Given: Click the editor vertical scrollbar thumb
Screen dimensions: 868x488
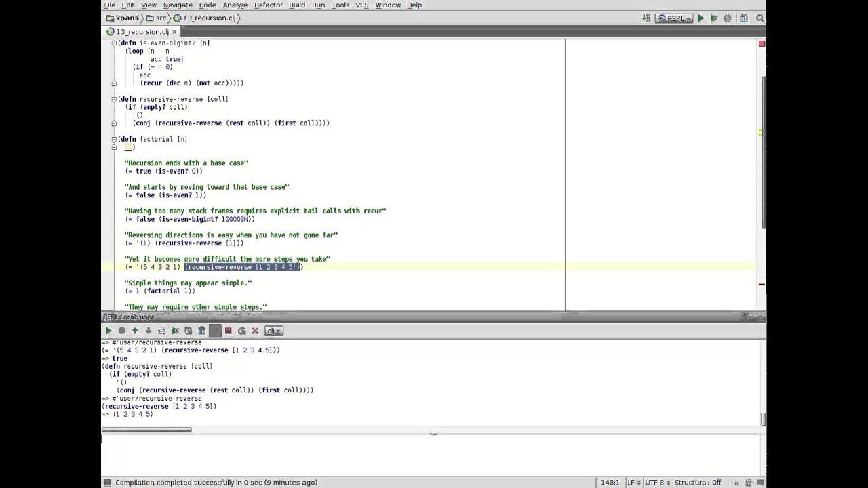Looking at the screenshot, I should click(x=763, y=152).
